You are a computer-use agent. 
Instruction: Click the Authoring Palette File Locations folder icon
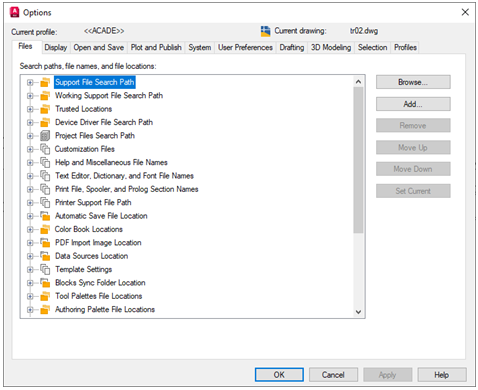45,309
